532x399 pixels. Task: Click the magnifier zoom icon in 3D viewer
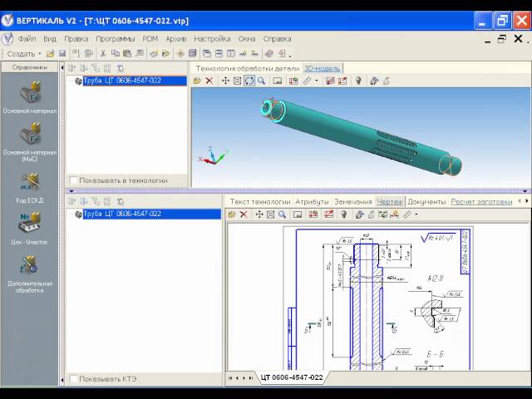tap(261, 81)
